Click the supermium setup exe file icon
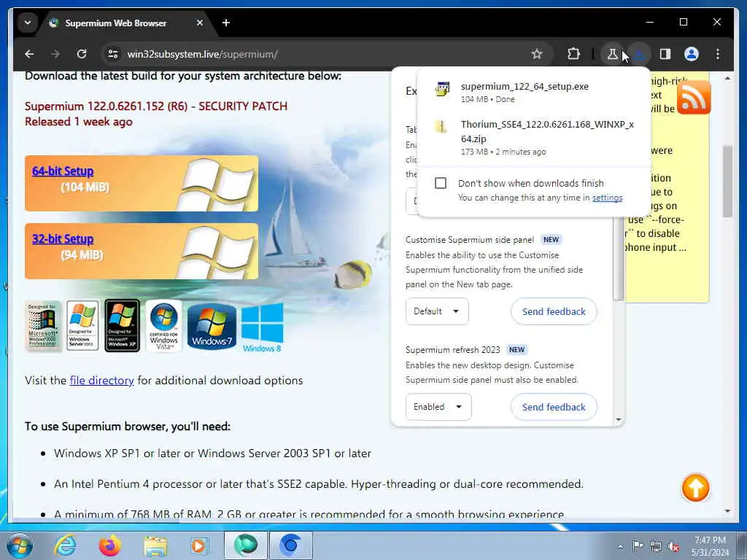 pyautogui.click(x=442, y=89)
